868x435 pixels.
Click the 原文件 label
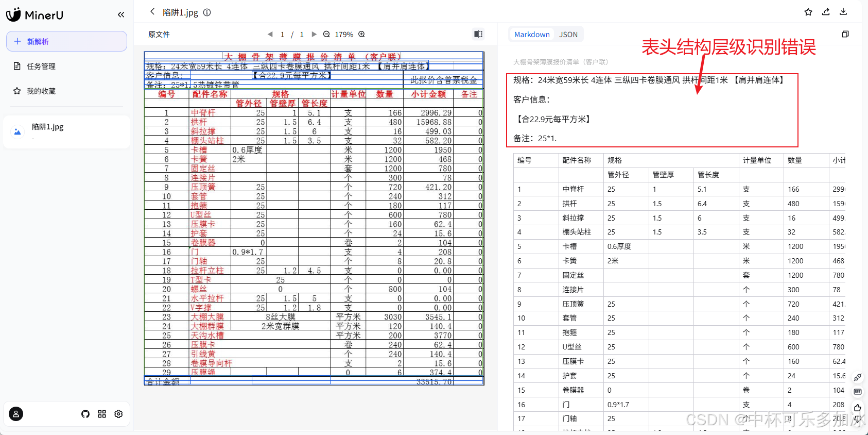[x=159, y=35]
